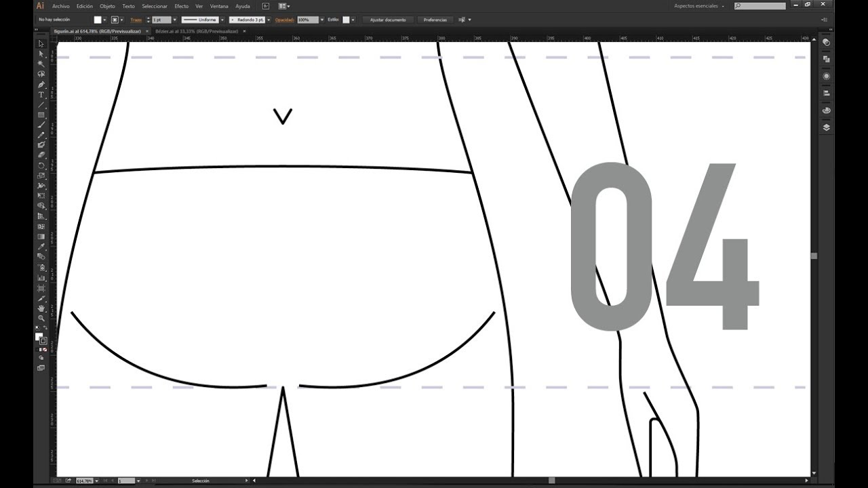The image size is (868, 488).
Task: Click the fill color box in the toolbox
Action: 39,336
